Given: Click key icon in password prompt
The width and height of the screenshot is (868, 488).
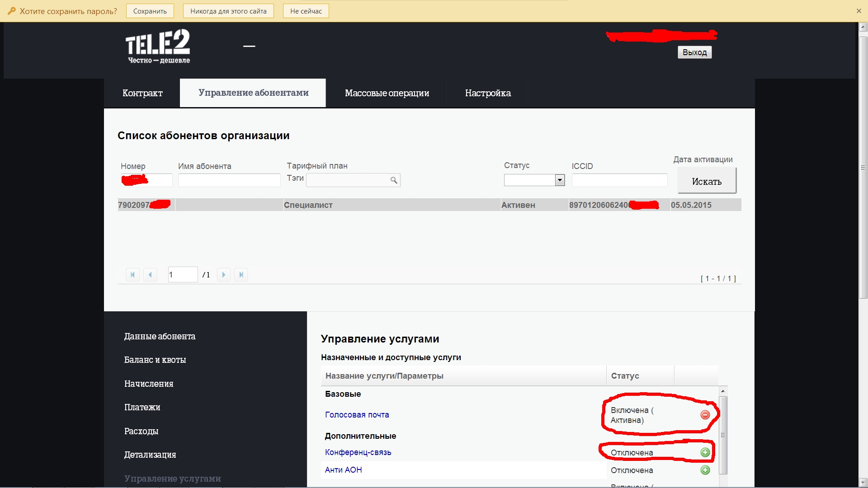Looking at the screenshot, I should (11, 11).
